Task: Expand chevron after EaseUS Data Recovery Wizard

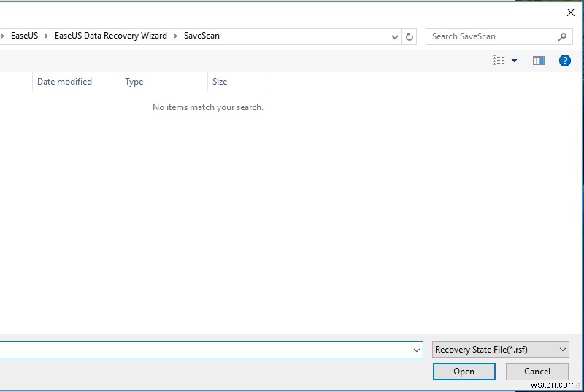Action: point(175,36)
